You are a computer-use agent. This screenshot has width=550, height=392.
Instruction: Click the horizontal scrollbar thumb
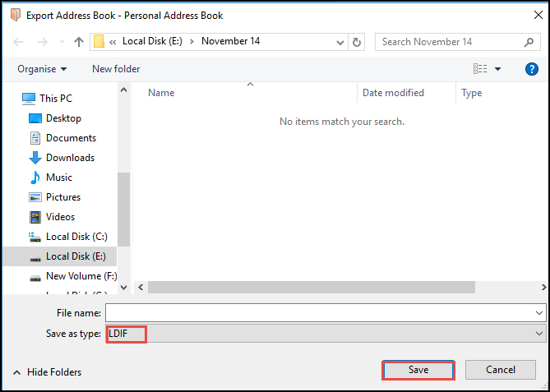pyautogui.click(x=312, y=287)
